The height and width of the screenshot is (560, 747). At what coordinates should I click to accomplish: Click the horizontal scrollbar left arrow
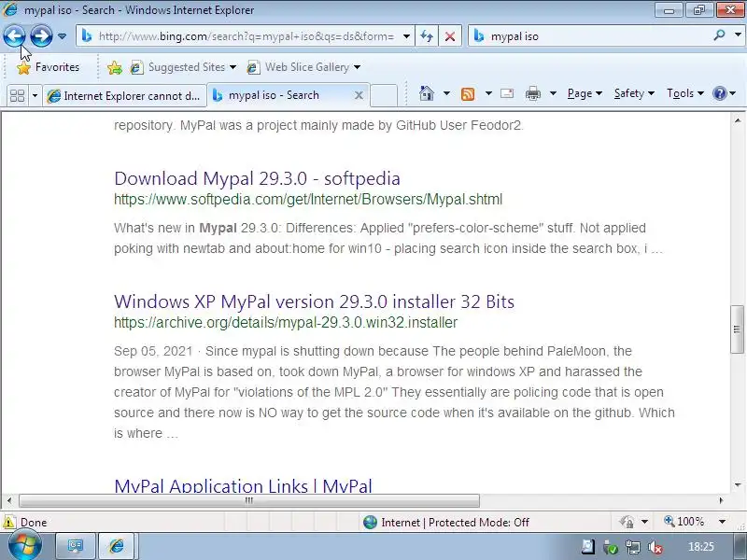[9, 500]
